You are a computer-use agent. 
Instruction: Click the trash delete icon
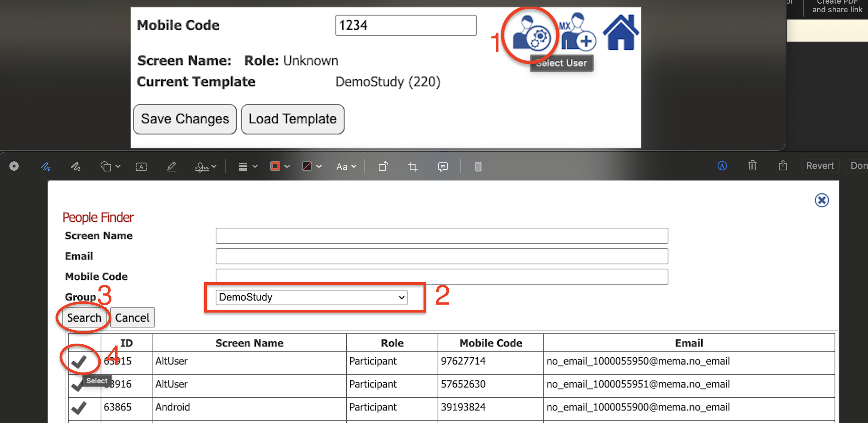click(x=752, y=166)
